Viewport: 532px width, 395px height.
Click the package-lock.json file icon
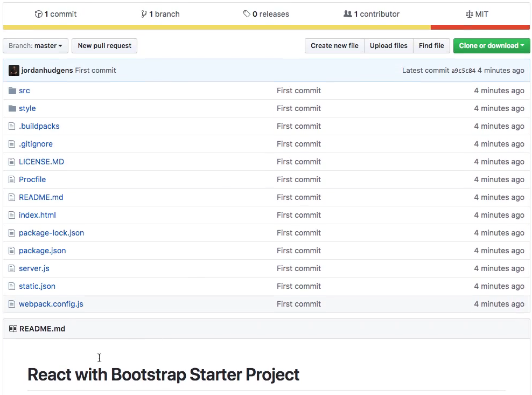point(12,233)
